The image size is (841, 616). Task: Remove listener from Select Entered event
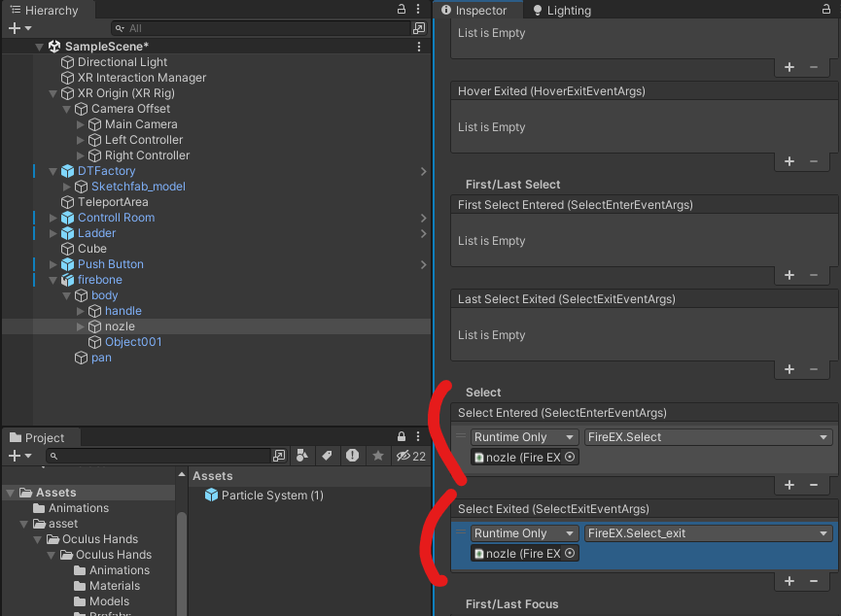[814, 485]
